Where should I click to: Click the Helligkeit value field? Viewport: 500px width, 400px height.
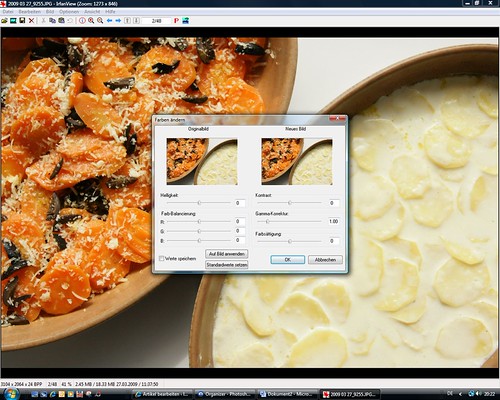click(240, 203)
